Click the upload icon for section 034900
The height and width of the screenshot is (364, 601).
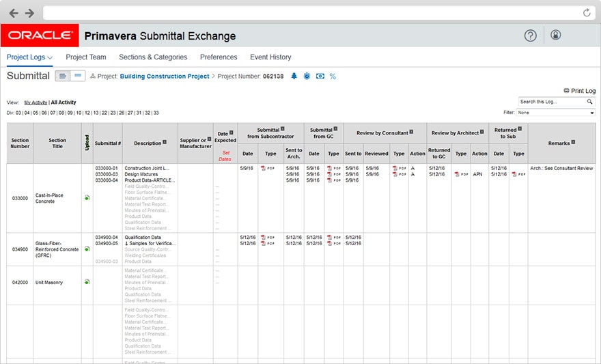coord(87,249)
